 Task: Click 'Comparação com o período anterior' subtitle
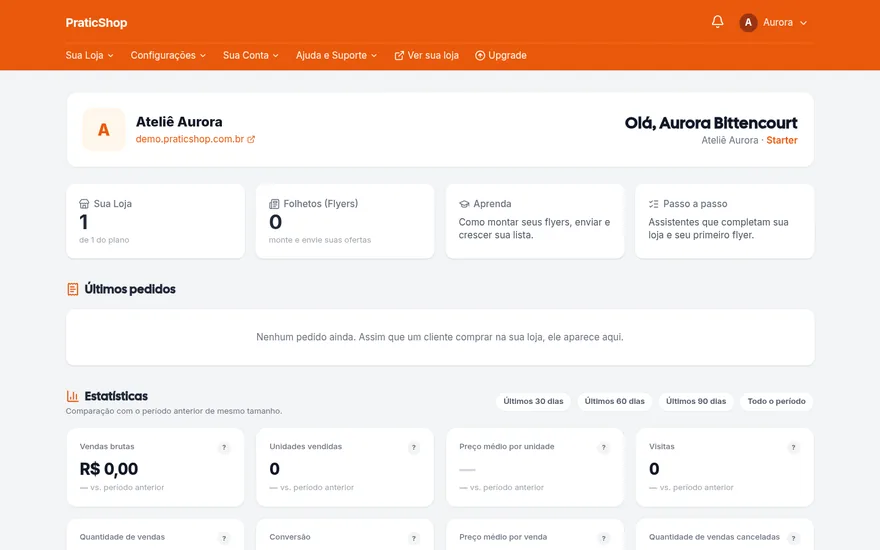pyautogui.click(x=174, y=411)
